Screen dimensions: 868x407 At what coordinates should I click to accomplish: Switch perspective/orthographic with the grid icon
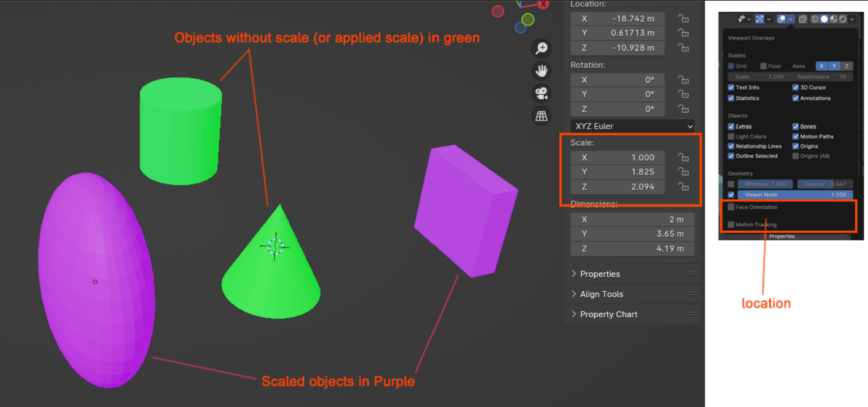541,115
